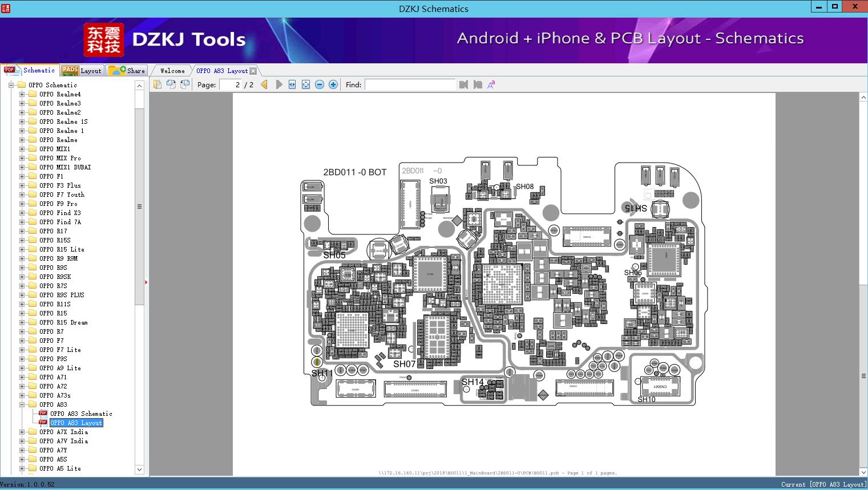Expand the OPPO F7 Youth folder
Image resolution: width=868 pixels, height=490 pixels.
[22, 195]
